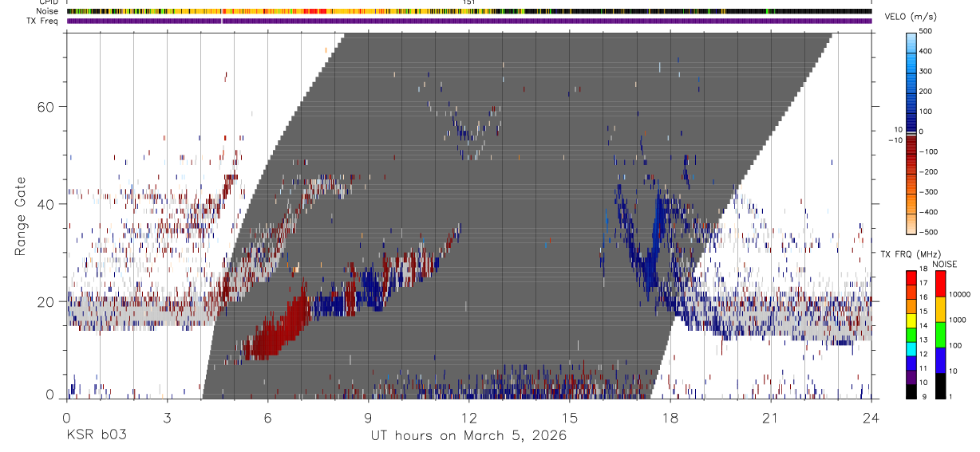The image size is (980, 452).
Task: Click the "Noise" row label at top left
Action: [x=48, y=11]
